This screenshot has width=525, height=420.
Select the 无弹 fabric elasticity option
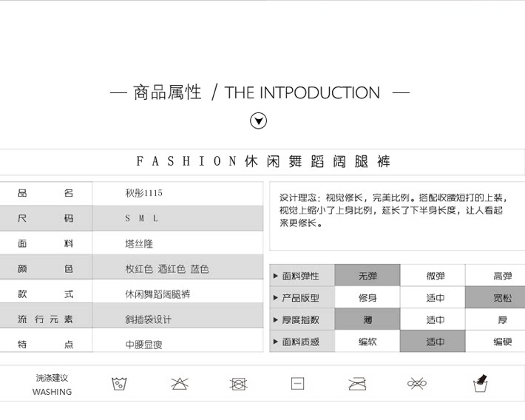click(x=367, y=276)
